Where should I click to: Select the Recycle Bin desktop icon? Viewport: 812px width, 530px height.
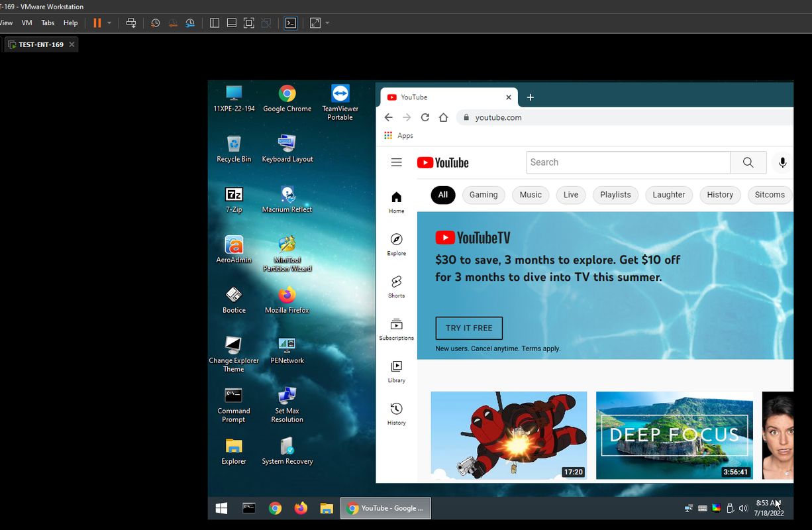coord(234,149)
